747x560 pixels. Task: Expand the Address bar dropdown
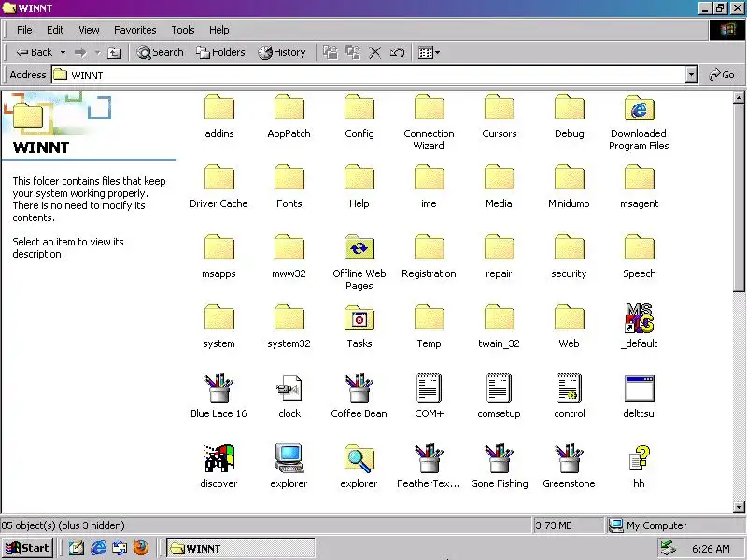pos(691,75)
